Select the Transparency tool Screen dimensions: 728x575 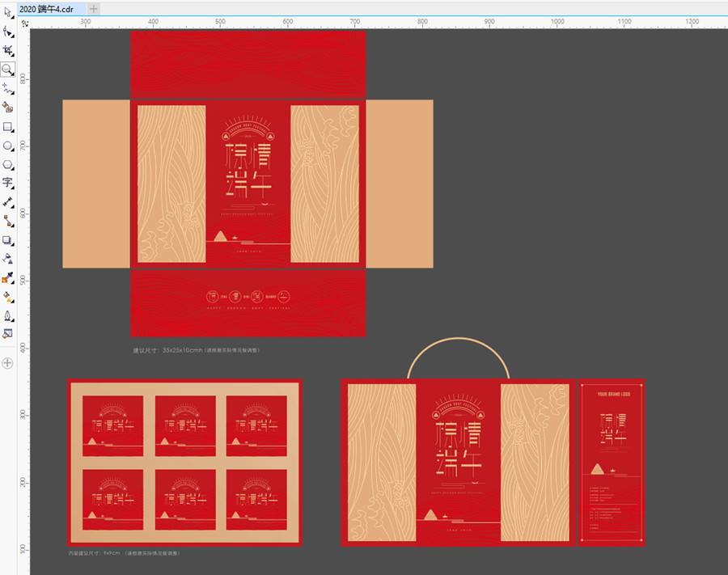pos(8,259)
